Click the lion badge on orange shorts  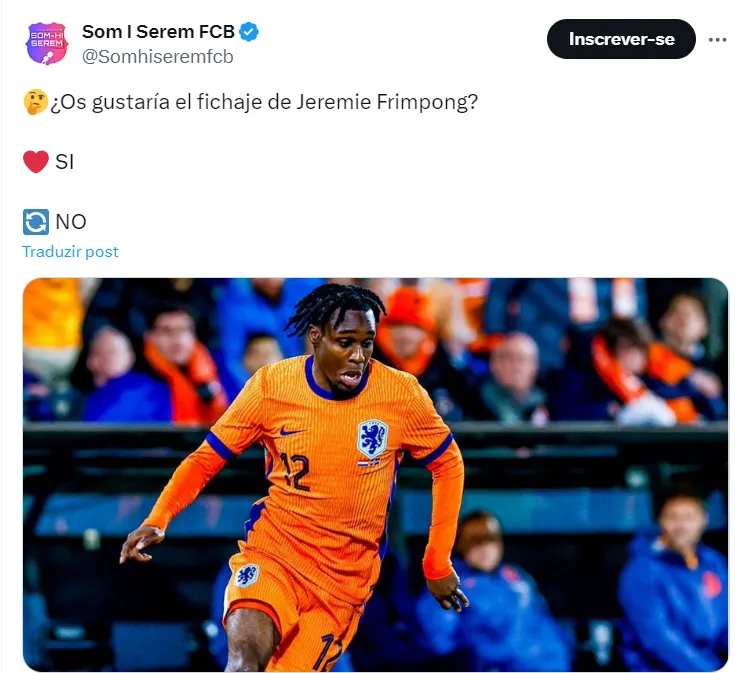click(x=246, y=575)
